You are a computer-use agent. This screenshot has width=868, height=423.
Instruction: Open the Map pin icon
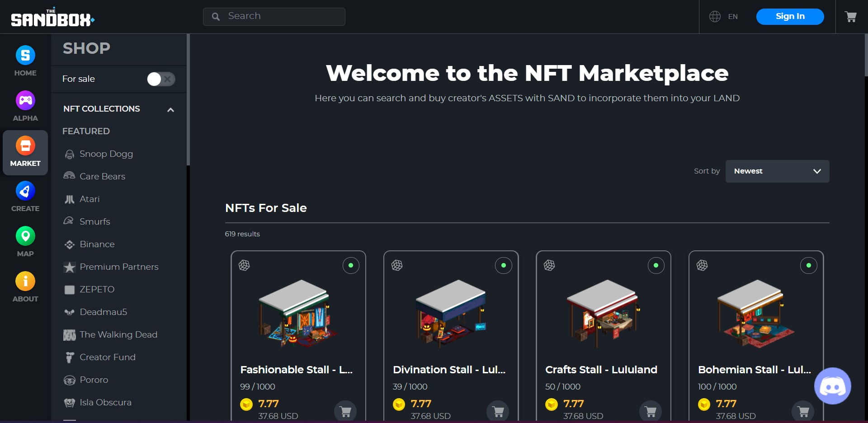click(25, 236)
